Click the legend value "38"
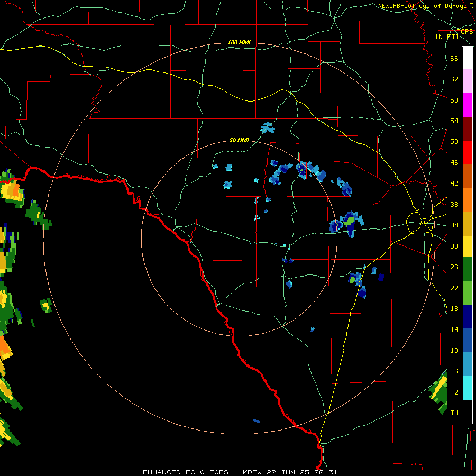Image resolution: width=476 pixels, height=476 pixels. 454,204
